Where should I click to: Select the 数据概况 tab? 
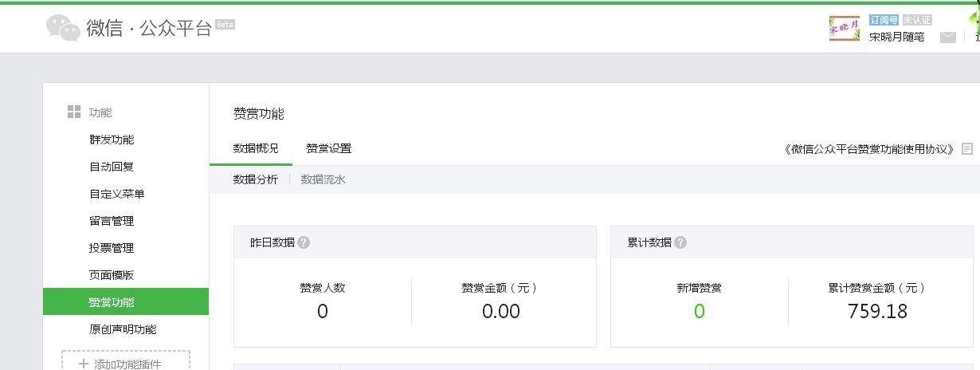[256, 148]
